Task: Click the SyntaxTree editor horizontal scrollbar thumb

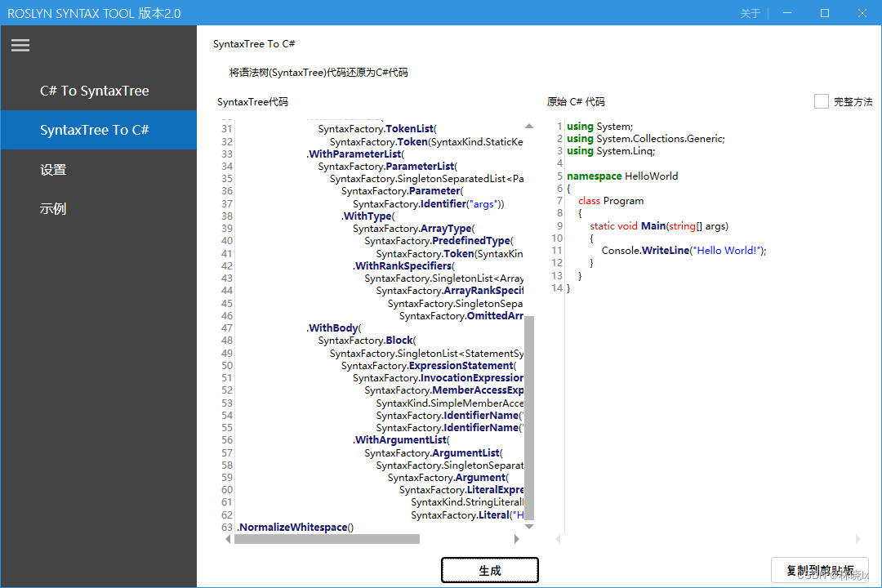Action: coord(327,539)
